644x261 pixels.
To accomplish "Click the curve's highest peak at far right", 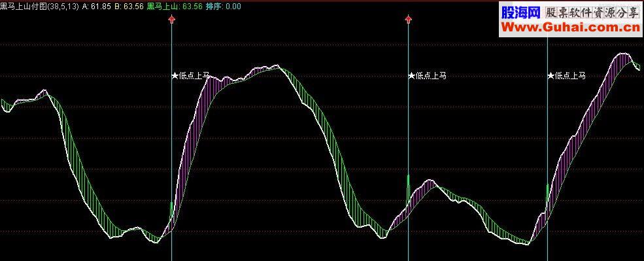I will 624,54.
